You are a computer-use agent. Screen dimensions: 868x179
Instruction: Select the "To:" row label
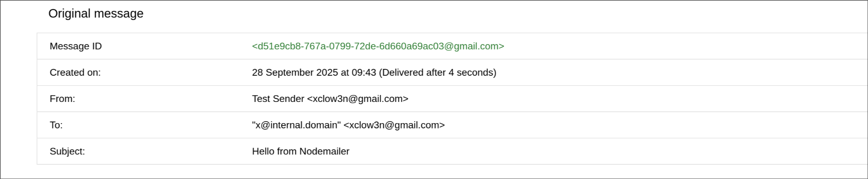[x=56, y=125]
